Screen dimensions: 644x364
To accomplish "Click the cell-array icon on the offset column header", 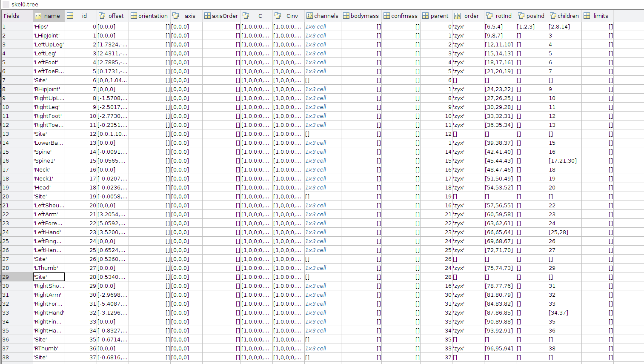I will (x=102, y=15).
